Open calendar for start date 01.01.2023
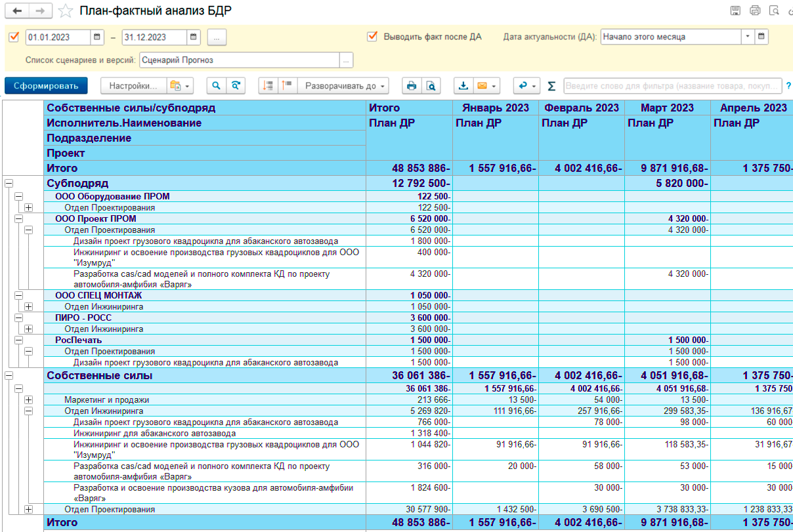793x532 pixels. [x=97, y=37]
